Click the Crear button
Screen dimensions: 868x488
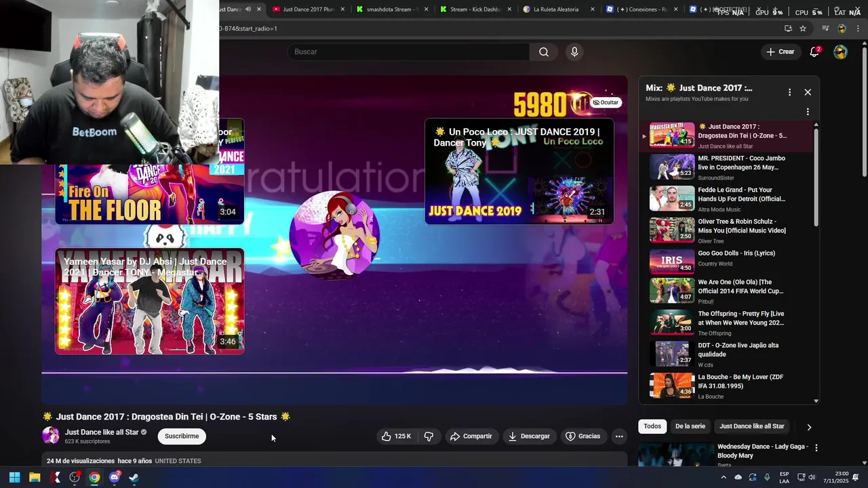pyautogui.click(x=781, y=52)
